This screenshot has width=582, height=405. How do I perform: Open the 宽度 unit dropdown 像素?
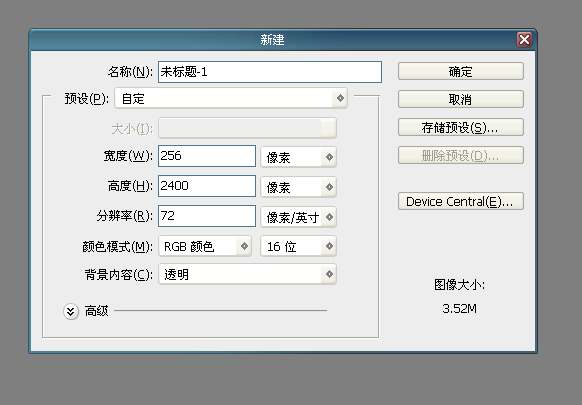298,157
